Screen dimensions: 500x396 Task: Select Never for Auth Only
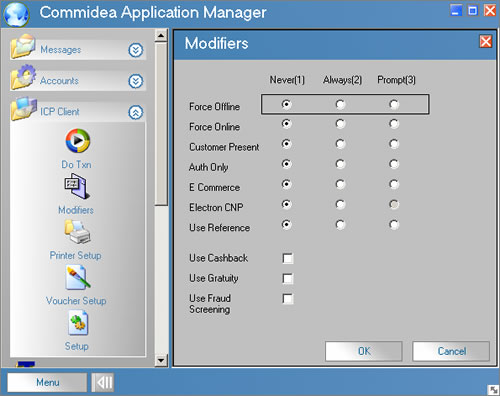click(286, 164)
